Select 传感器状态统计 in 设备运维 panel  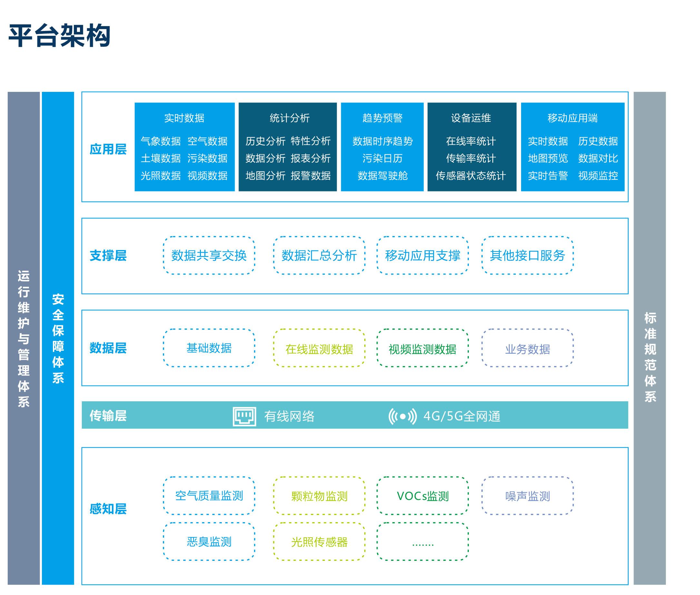[471, 176]
